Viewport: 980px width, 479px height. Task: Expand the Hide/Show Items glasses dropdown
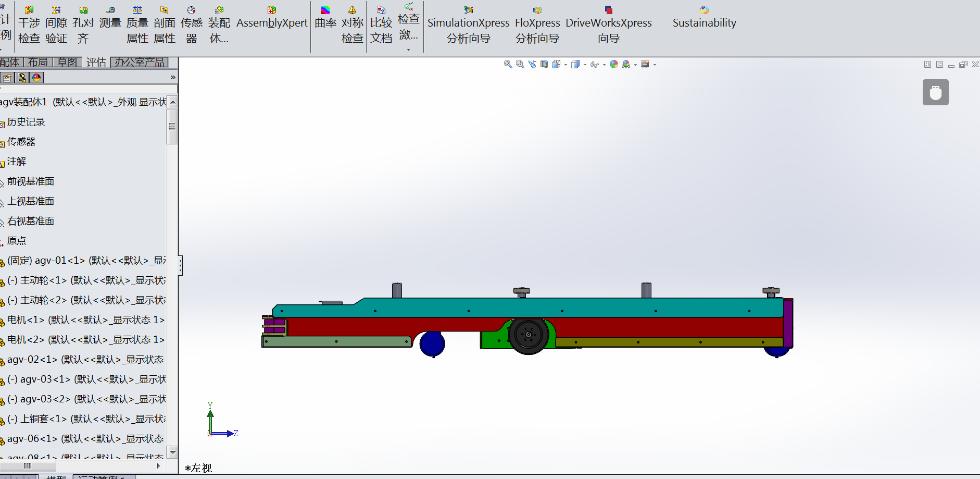(604, 65)
